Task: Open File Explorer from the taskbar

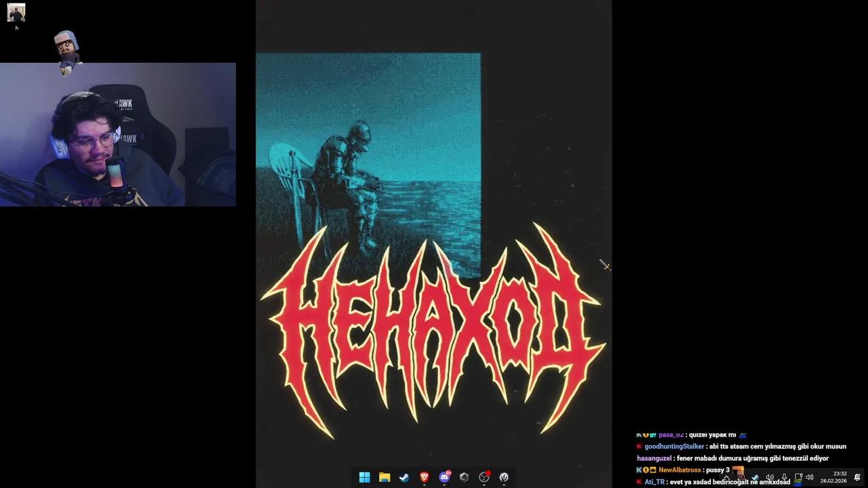Action: 384,477
